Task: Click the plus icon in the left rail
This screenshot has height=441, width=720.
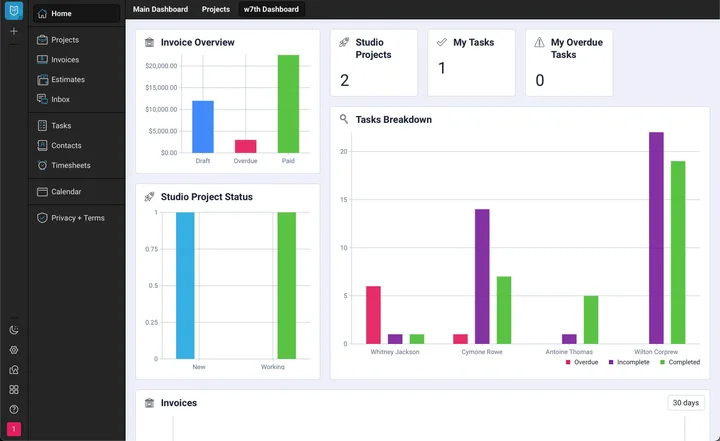Action: (x=14, y=32)
